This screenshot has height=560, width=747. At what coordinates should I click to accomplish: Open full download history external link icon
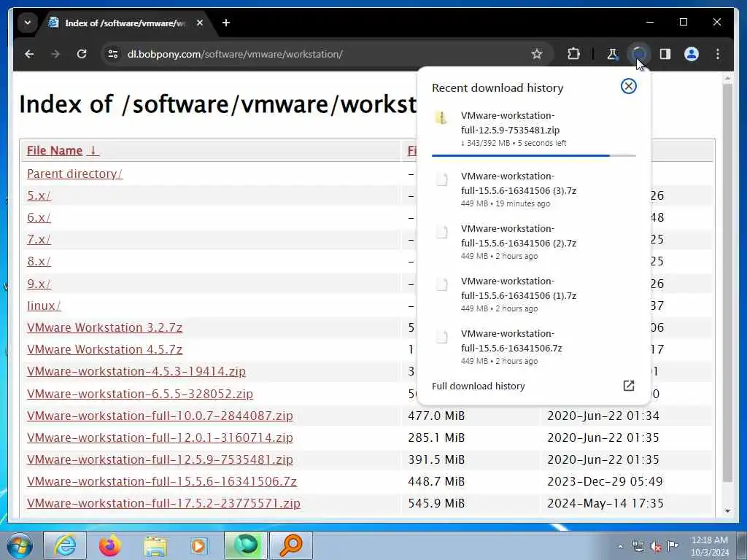tap(629, 386)
